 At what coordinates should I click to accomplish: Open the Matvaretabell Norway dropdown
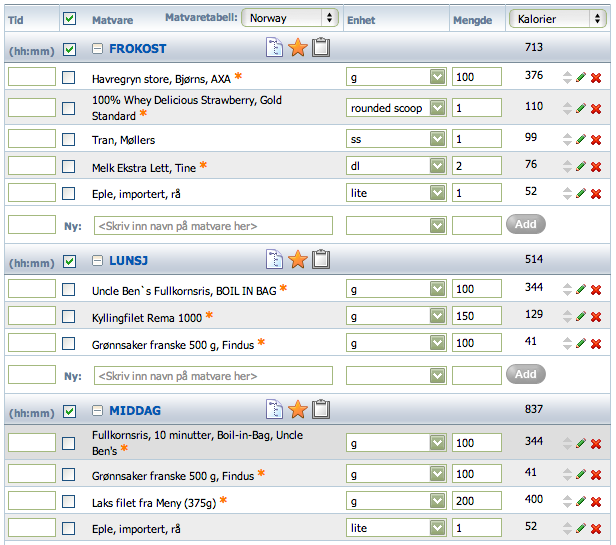click(290, 18)
